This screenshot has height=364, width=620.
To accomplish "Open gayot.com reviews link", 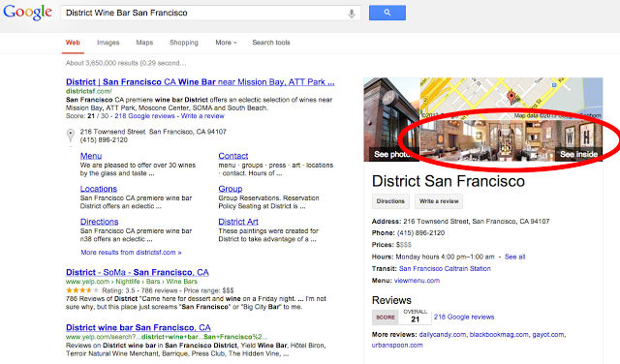I will pyautogui.click(x=548, y=334).
